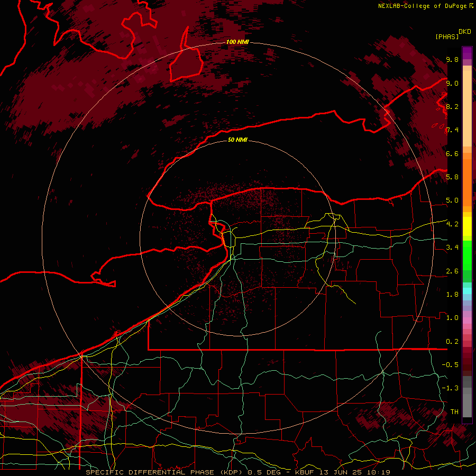Click the 3.4 scale value
476x476 pixels.
[x=452, y=247]
